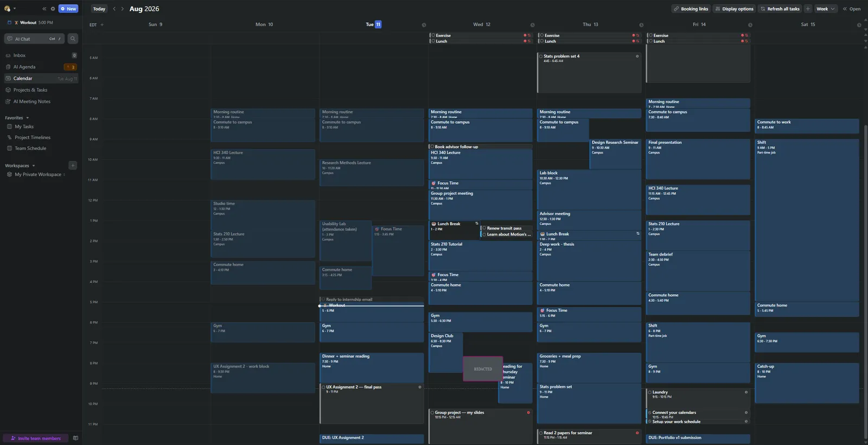Add a new workspace with the plus icon
The height and width of the screenshot is (445, 868).
point(73,166)
